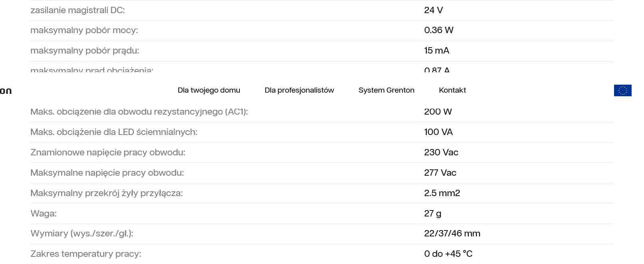Click the 22/37/46 mm dimensions value
The image size is (644, 264).
[x=452, y=234]
